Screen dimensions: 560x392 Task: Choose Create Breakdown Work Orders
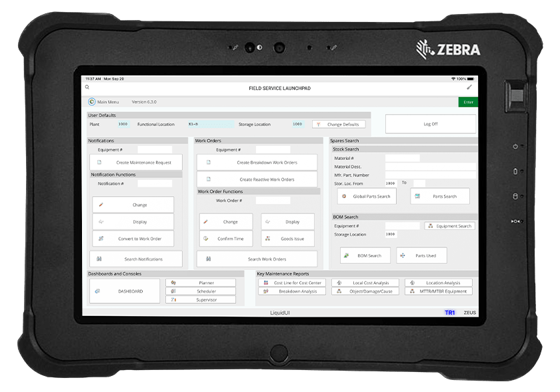pyautogui.click(x=257, y=163)
